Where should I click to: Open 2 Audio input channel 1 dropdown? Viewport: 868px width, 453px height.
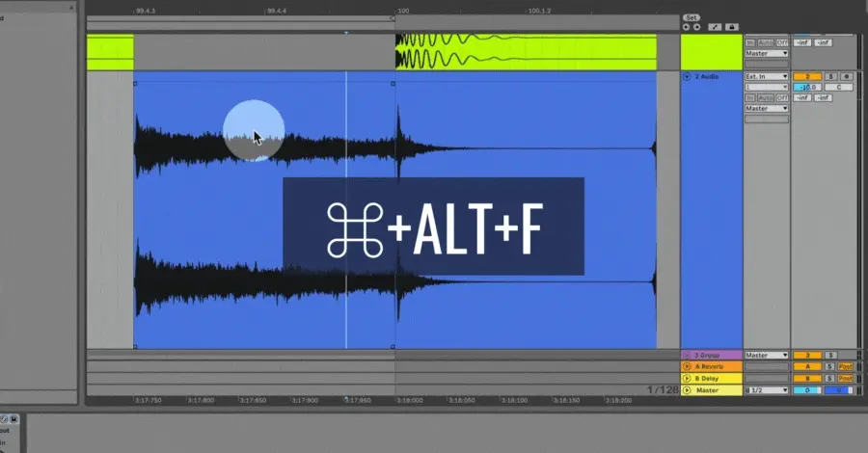[x=767, y=87]
